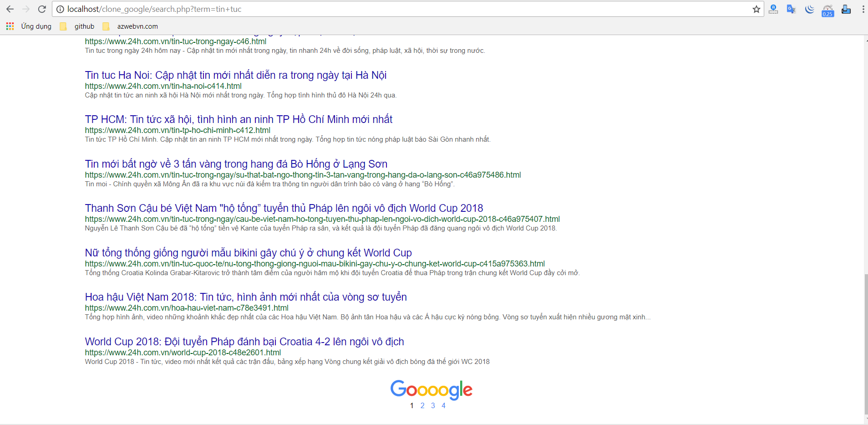Viewport: 868px width, 425px height.
Task: Open 'TP HCM: Tin tức xã hội' result
Action: (239, 119)
